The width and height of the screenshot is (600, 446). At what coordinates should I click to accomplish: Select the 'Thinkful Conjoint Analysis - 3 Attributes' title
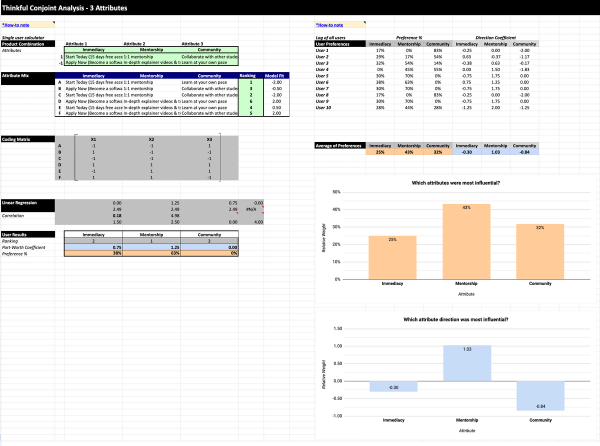click(x=65, y=8)
